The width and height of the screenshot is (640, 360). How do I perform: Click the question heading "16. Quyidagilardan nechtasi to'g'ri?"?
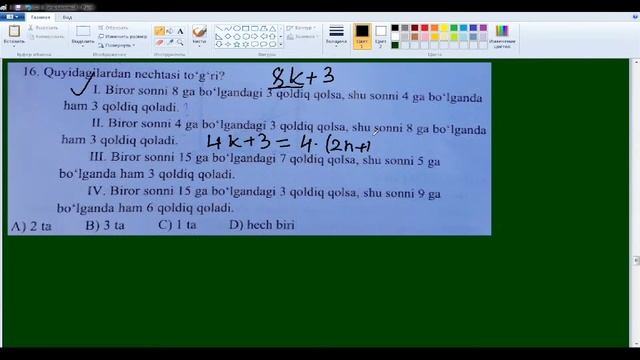(x=124, y=73)
